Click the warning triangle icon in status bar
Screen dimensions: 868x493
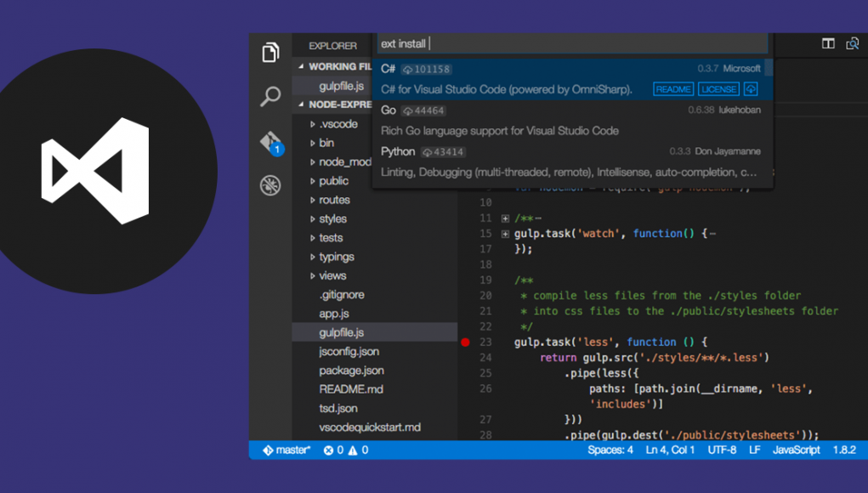tap(353, 450)
